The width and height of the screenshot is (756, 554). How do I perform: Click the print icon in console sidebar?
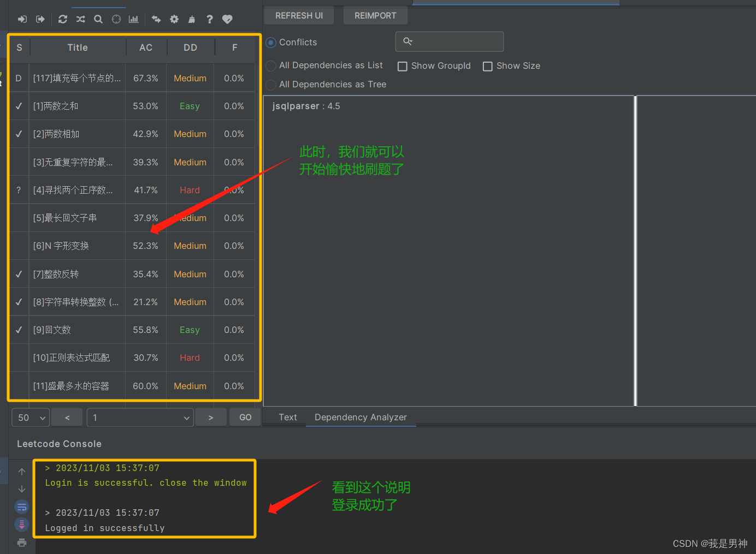(x=22, y=543)
